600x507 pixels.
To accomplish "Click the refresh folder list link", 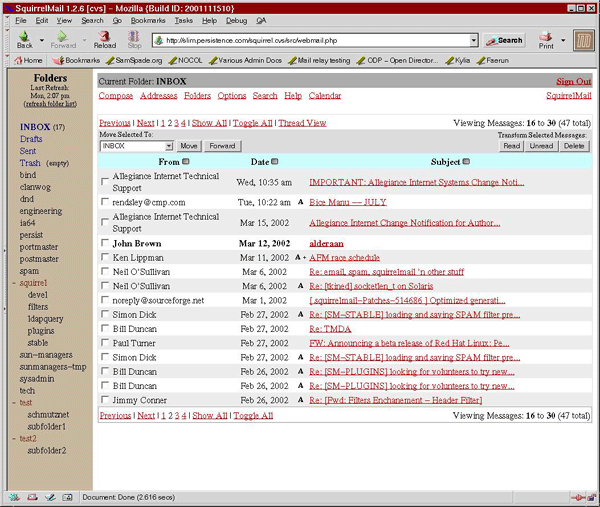I will pyautogui.click(x=50, y=104).
